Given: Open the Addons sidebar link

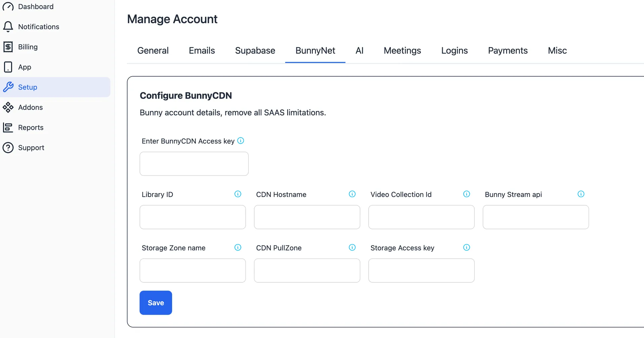Looking at the screenshot, I should (x=55, y=107).
